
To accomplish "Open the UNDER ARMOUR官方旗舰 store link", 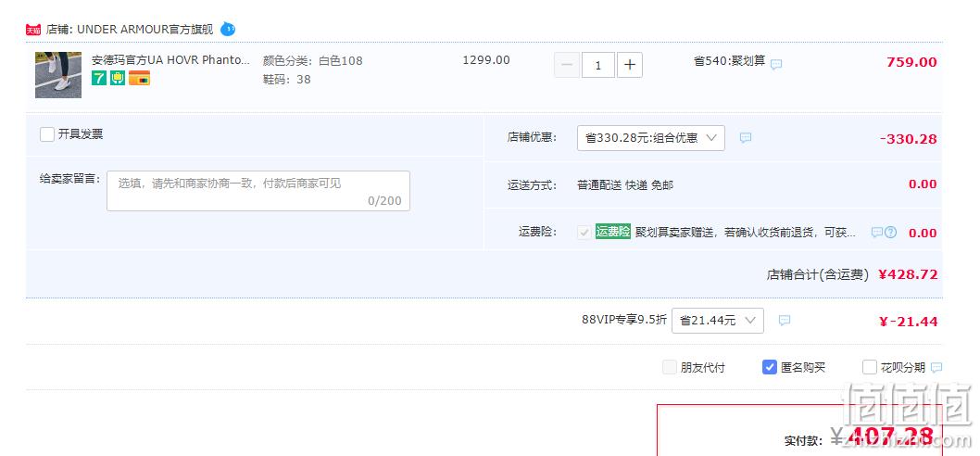I will 145,30.
